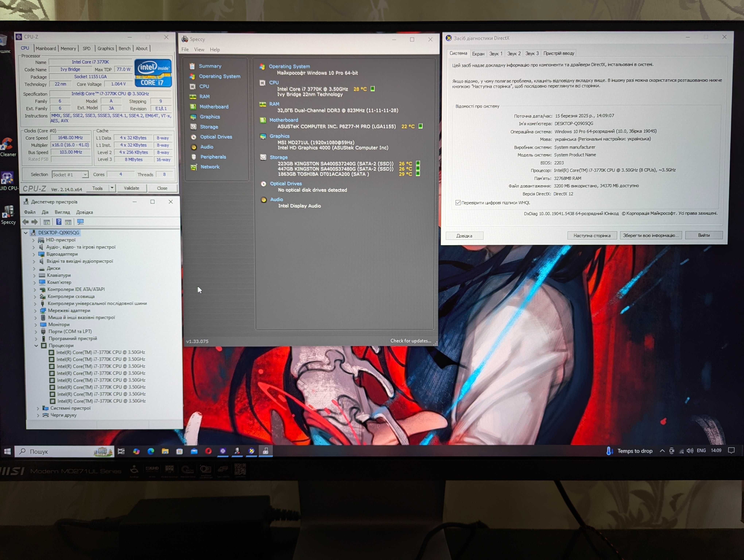Open Operating System section in Speccy sidebar
The image size is (744, 560).
point(220,76)
